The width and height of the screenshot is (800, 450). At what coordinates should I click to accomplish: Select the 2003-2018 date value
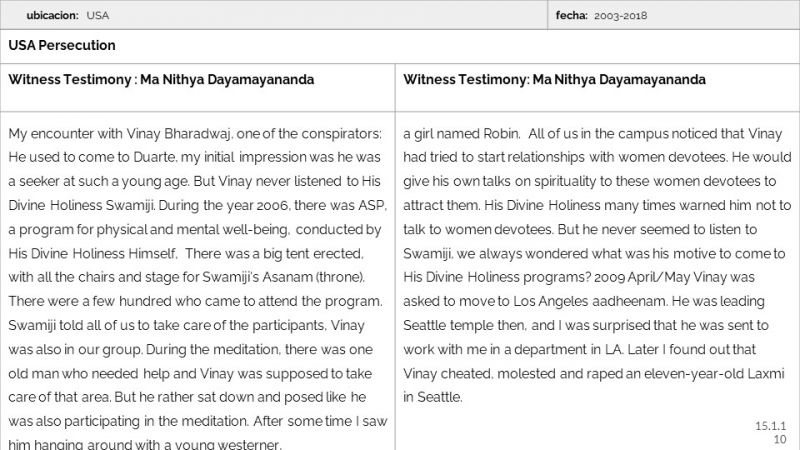click(619, 16)
